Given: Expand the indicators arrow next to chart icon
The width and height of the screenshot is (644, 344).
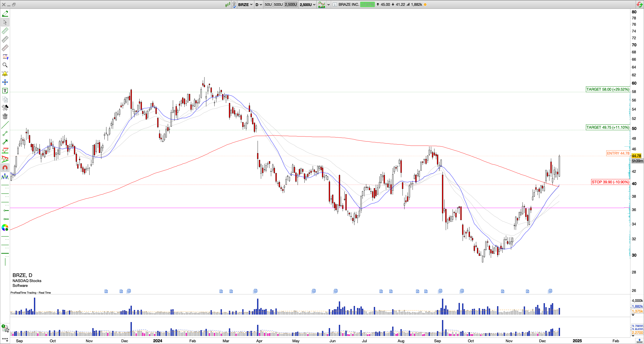Looking at the screenshot, I should (x=328, y=5).
